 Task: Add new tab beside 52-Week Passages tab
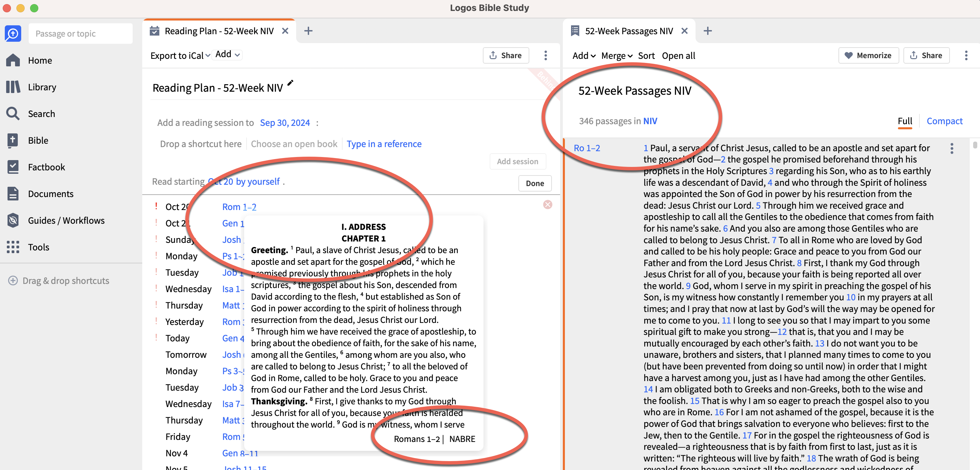coord(707,31)
